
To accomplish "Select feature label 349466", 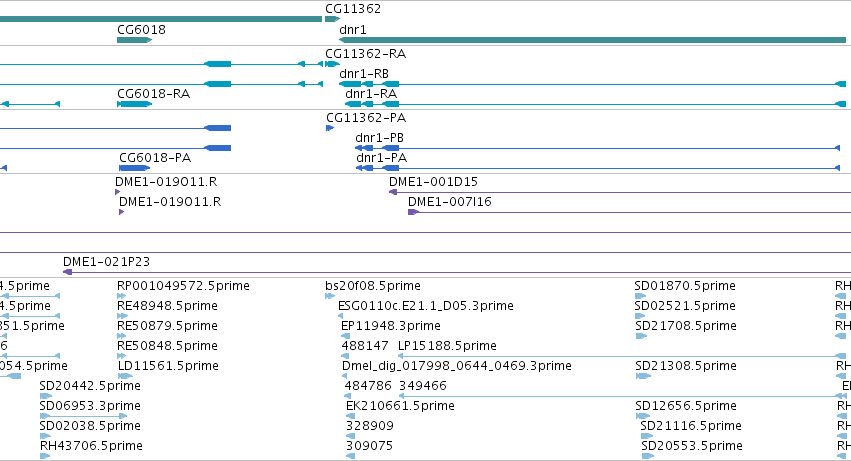I will 423,386.
